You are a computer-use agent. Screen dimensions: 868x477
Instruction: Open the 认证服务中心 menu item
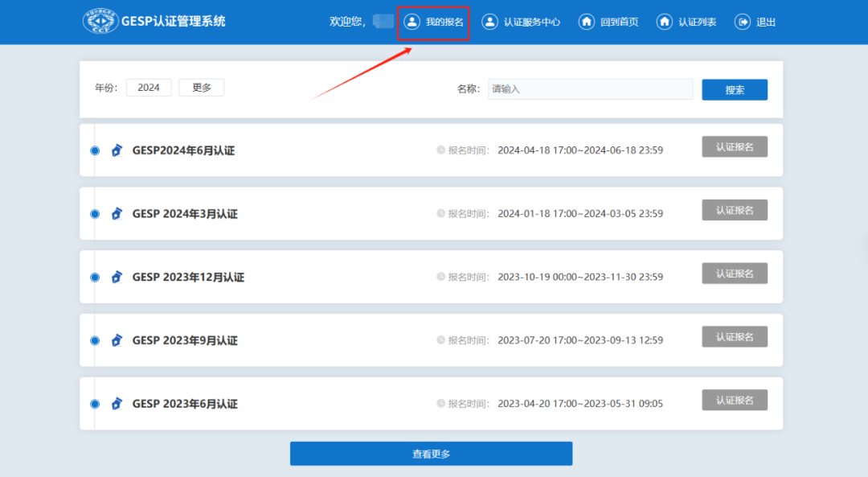pos(521,22)
